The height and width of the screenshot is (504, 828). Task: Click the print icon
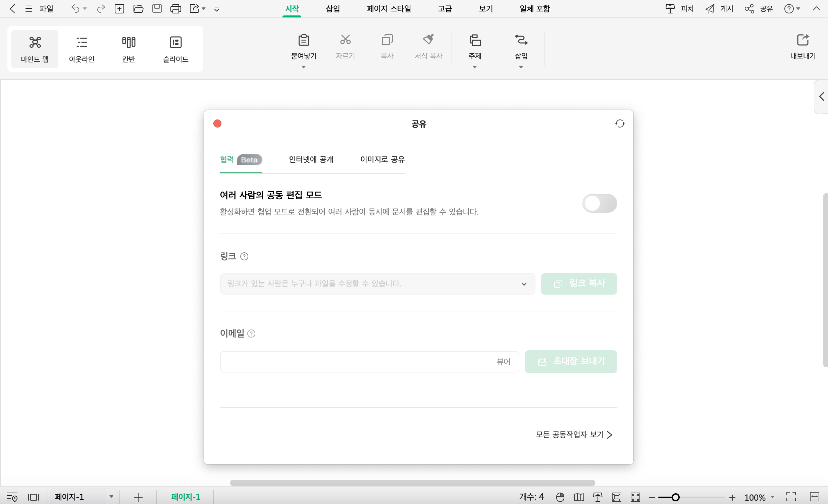click(176, 9)
